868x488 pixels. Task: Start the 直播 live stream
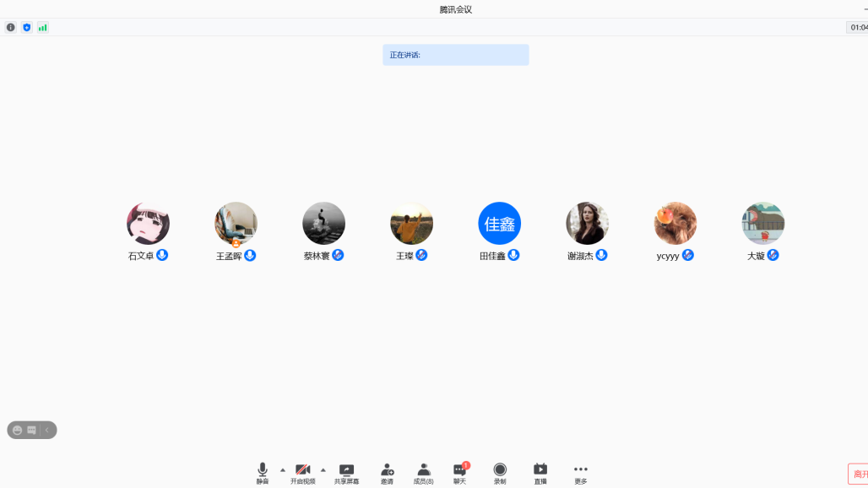[x=540, y=472]
